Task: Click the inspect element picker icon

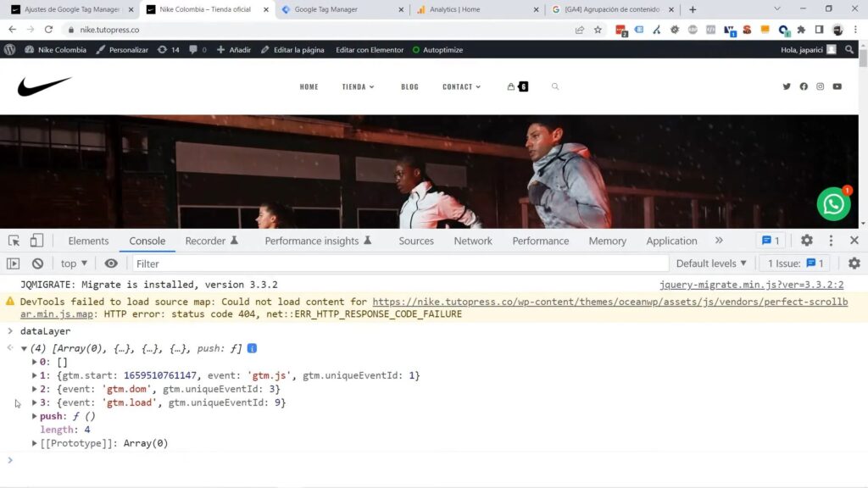Action: tap(14, 241)
